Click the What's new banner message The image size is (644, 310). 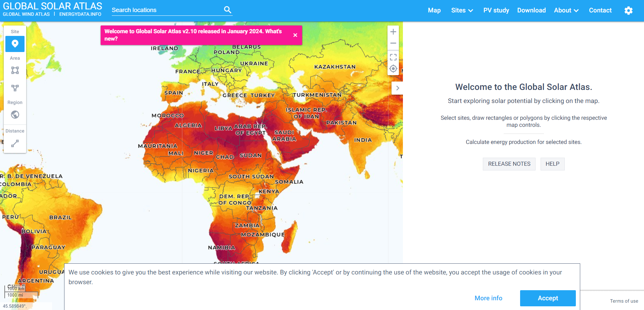click(x=193, y=35)
